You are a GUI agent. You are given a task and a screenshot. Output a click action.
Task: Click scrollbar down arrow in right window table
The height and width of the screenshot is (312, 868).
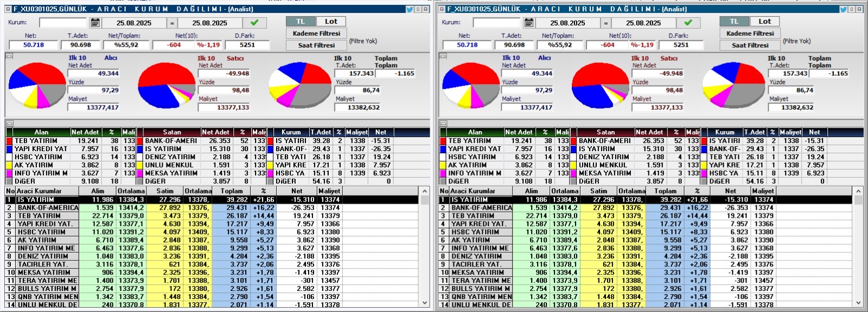858,303
